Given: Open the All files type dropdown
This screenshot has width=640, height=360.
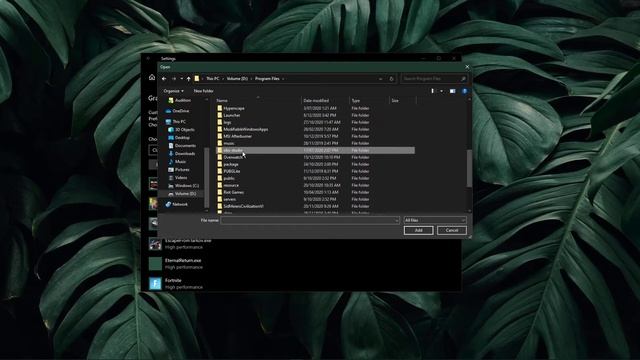Looking at the screenshot, I should tap(435, 220).
